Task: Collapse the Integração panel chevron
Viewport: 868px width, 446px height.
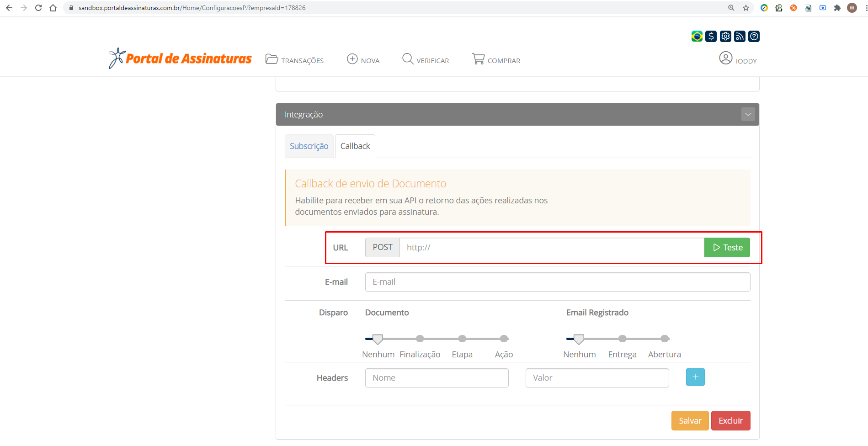Action: (748, 114)
